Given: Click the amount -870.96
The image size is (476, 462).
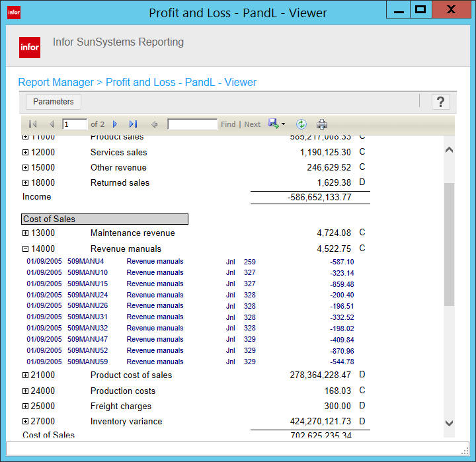Looking at the screenshot, I should (342, 351).
